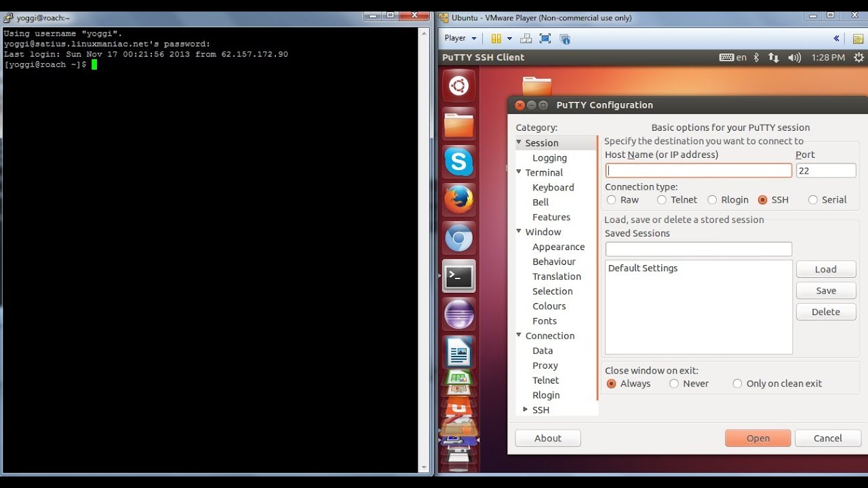Collapse the Connection category triangle

coord(519,335)
